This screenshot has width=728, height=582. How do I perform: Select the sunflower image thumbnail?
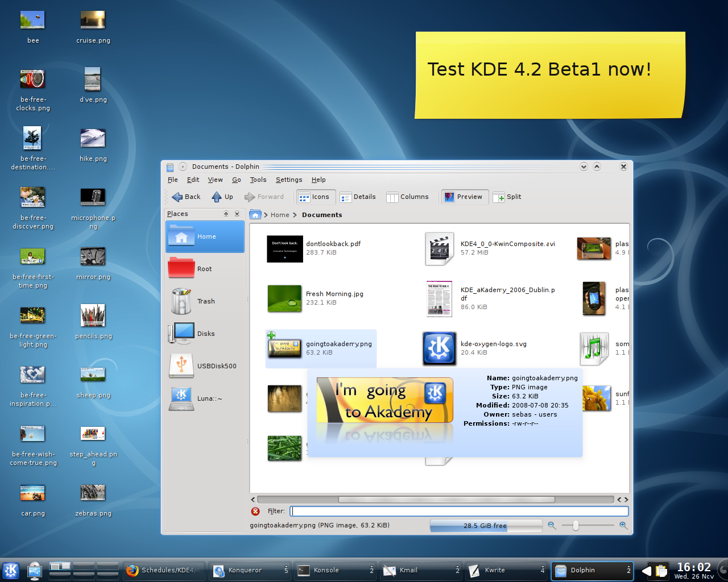click(596, 398)
